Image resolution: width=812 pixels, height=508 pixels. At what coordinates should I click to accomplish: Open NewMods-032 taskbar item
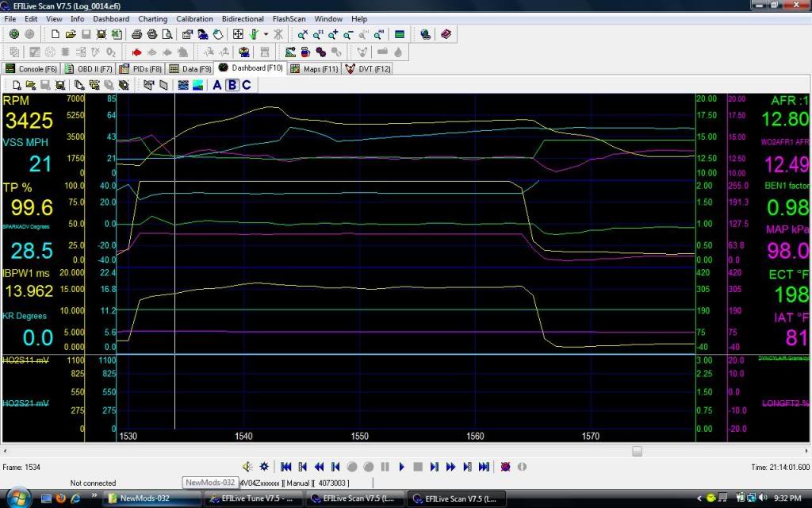click(x=151, y=498)
